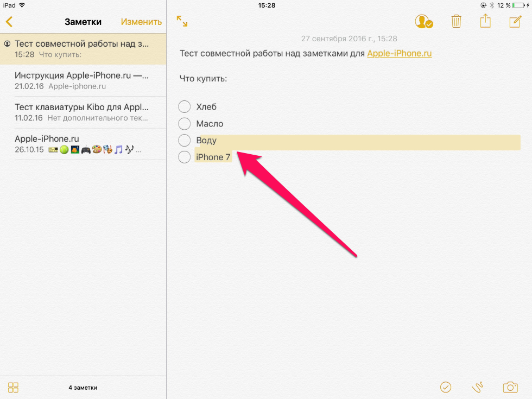
Task: Tap the rotation lock status icon
Action: tap(484, 5)
